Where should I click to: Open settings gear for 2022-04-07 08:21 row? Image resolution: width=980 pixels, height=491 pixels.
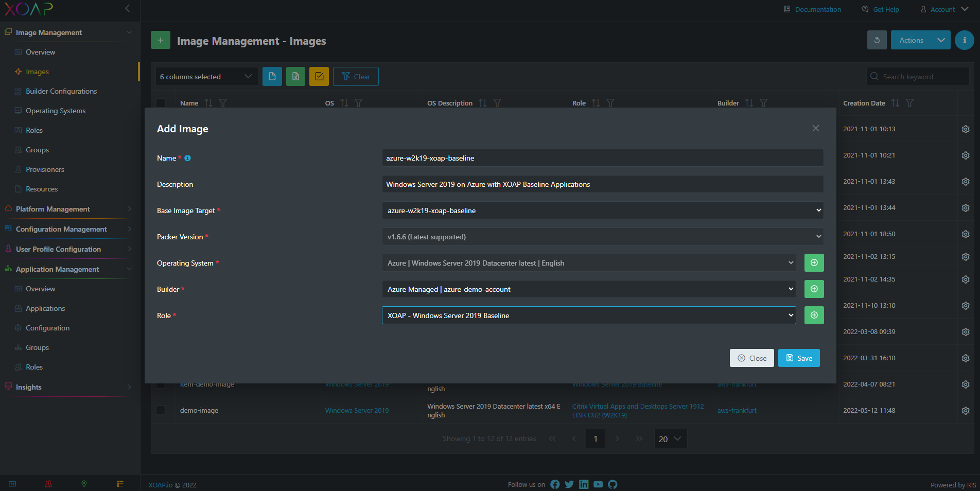(966, 384)
